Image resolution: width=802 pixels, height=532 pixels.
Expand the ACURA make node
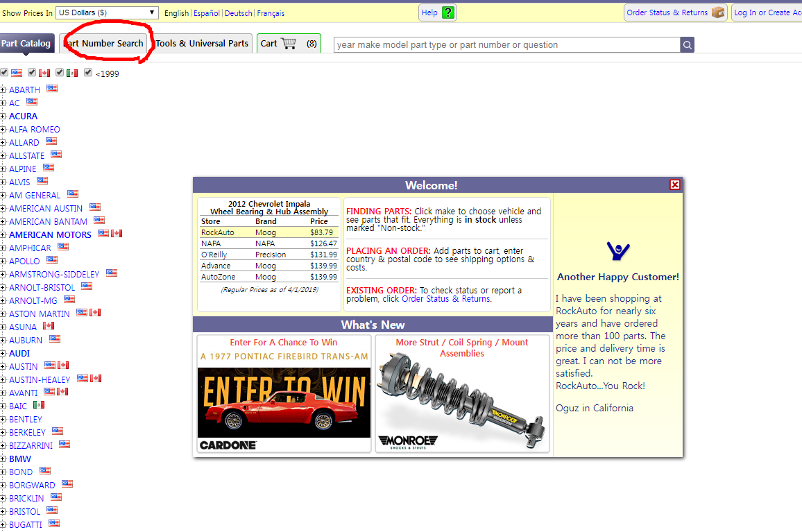(3, 116)
